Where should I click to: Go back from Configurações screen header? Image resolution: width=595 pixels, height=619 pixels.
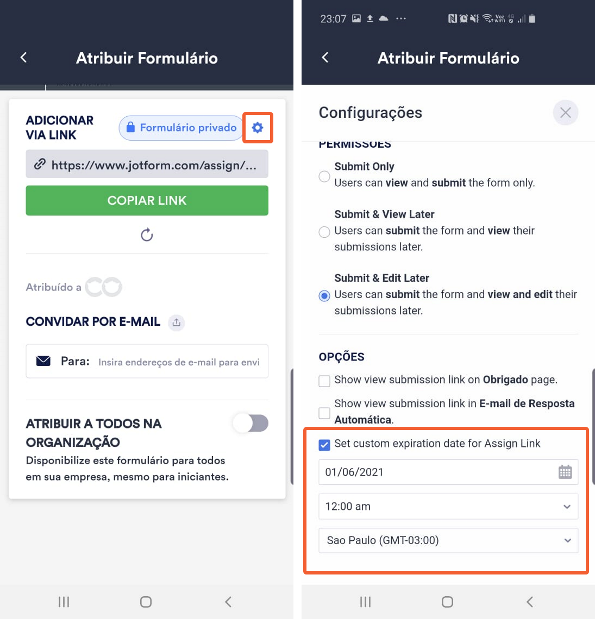(325, 58)
